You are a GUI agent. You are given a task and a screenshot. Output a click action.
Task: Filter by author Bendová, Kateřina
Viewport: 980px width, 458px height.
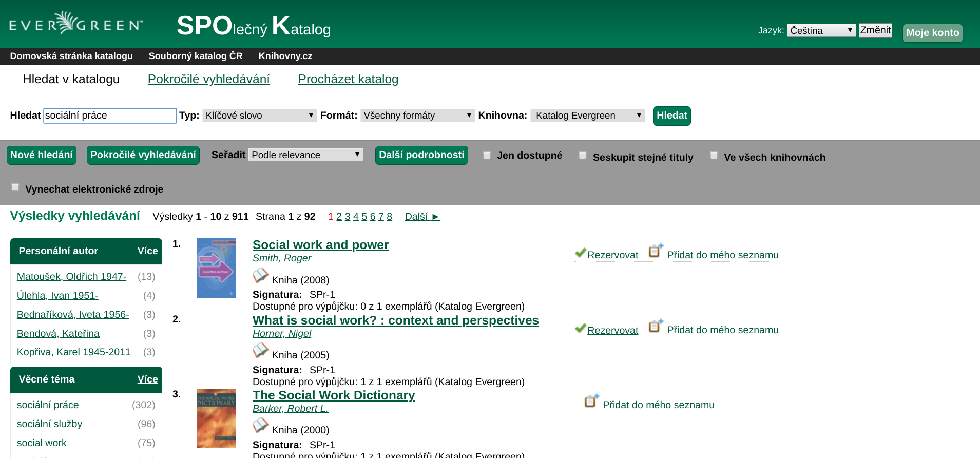click(x=58, y=334)
